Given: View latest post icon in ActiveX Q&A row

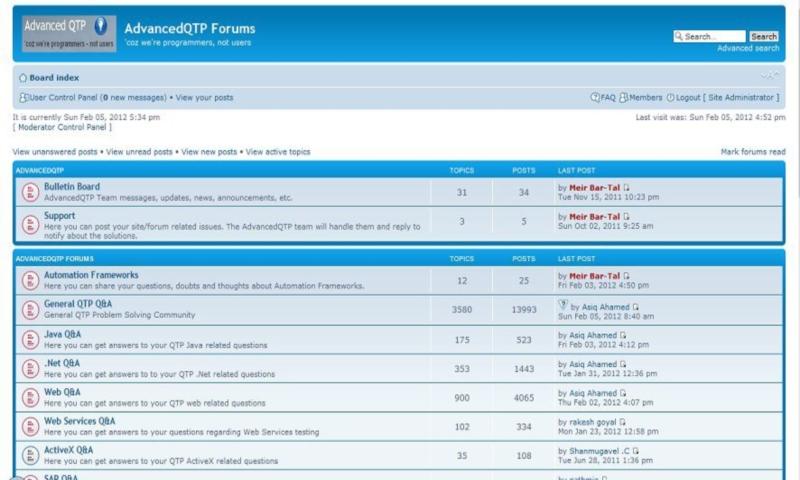Looking at the screenshot, I should [x=636, y=451].
